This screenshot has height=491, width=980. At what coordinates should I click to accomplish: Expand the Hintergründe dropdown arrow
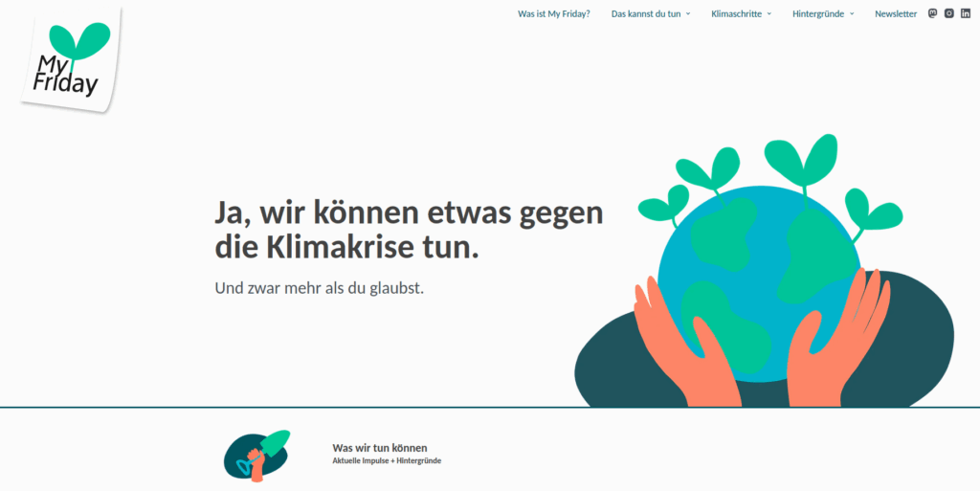coord(852,13)
